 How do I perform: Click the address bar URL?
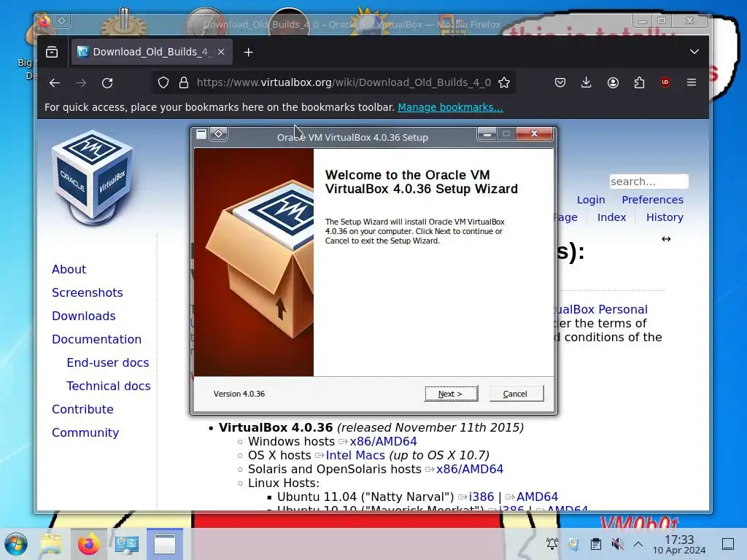[344, 82]
